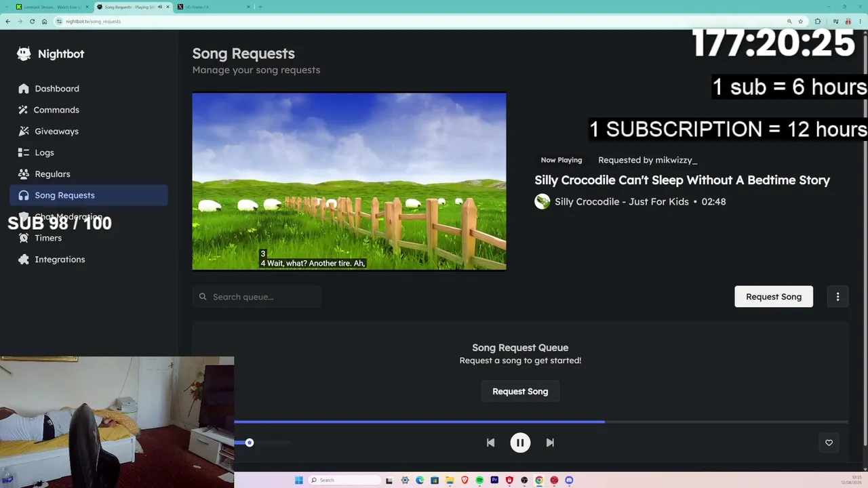Open the browser extensions menu
Image resolution: width=868 pixels, height=488 pixels.
(x=817, y=22)
